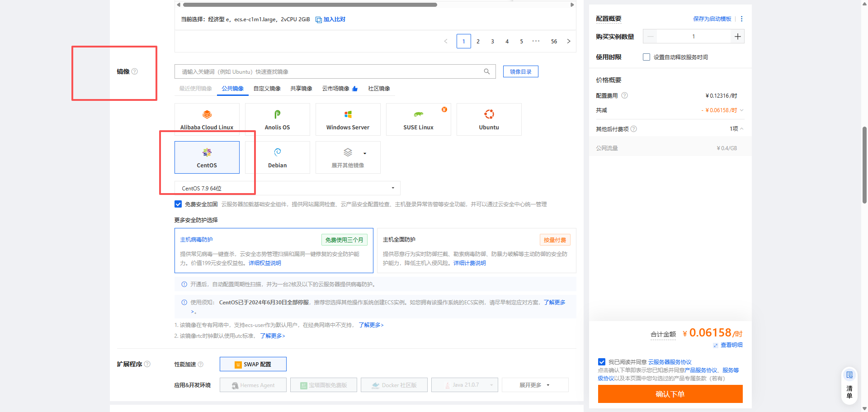The image size is (868, 412).
Task: Select the Anolis OS image
Action: click(x=278, y=119)
